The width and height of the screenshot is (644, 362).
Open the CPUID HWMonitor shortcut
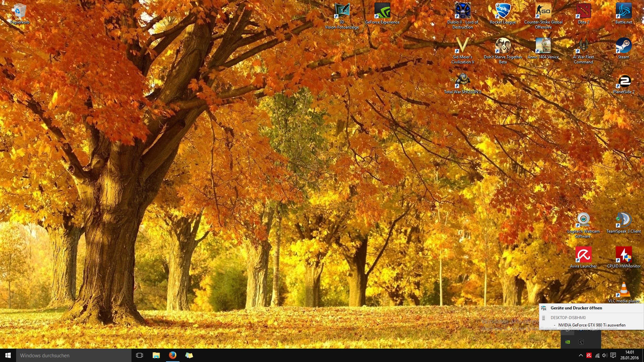click(x=624, y=257)
